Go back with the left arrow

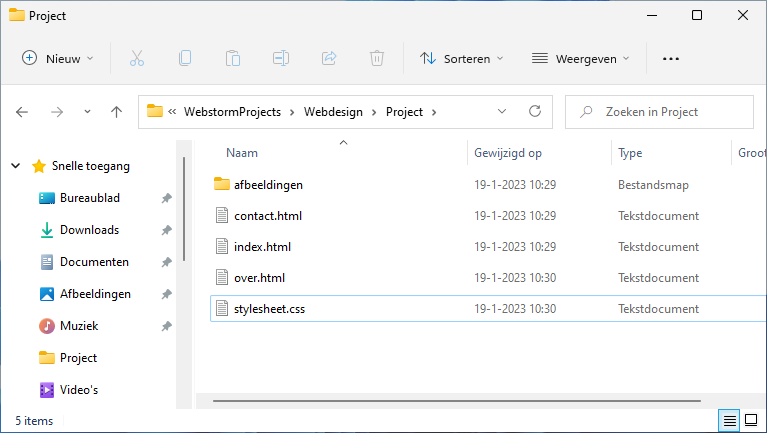[x=22, y=112]
